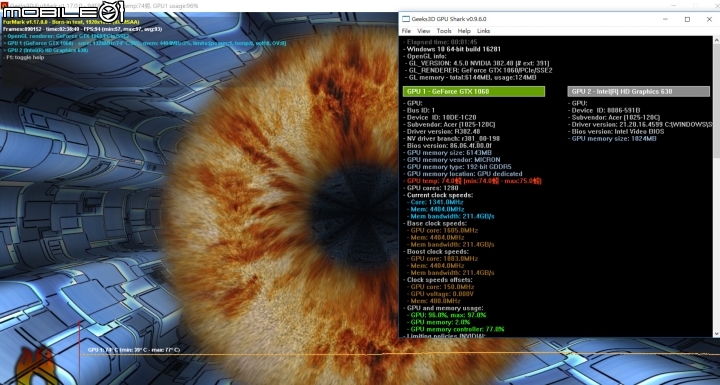Click the GPU Shark vertical scrollbar thumb
720x385 pixels.
(716, 101)
